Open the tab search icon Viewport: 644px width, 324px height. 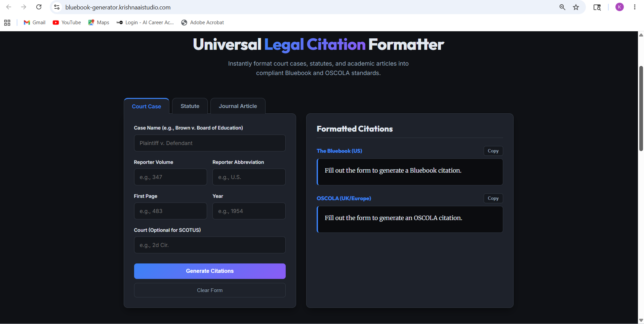[597, 7]
